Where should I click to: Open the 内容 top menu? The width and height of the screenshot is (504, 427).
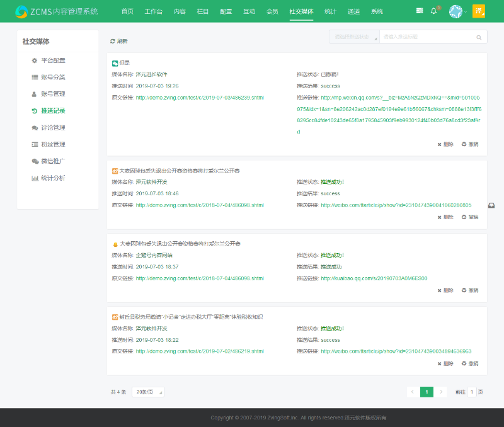[180, 11]
